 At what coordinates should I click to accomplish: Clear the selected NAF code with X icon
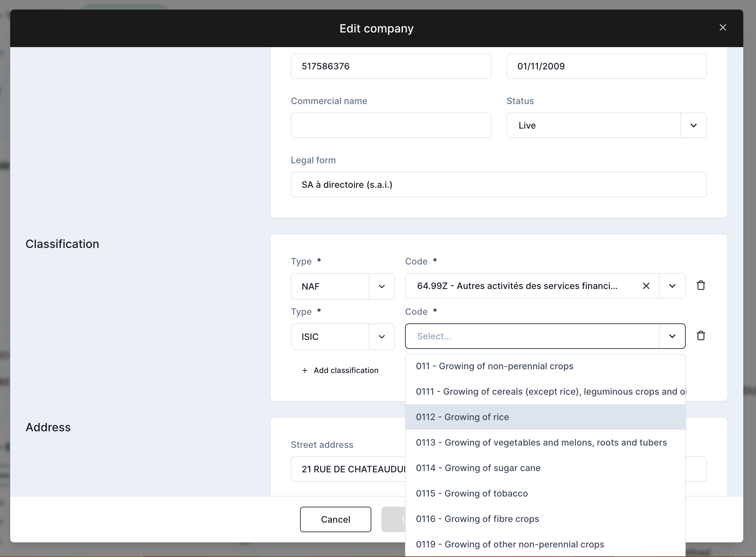point(646,286)
